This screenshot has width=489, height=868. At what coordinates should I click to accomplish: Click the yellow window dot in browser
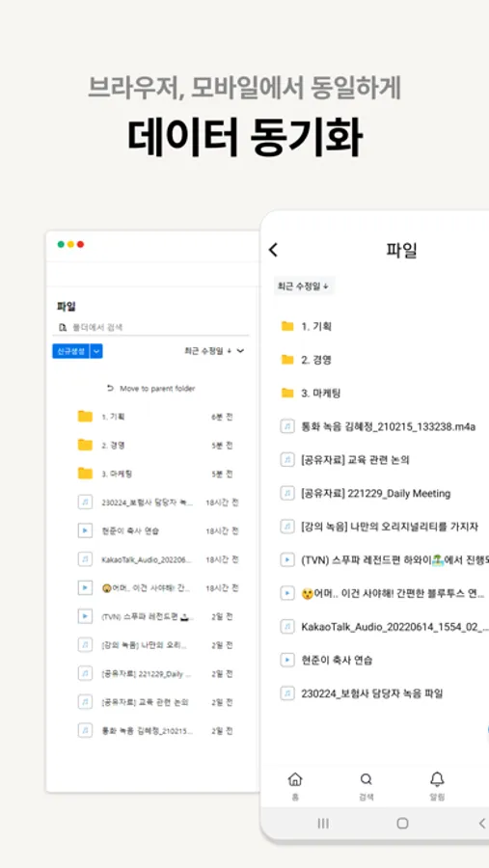tap(70, 244)
